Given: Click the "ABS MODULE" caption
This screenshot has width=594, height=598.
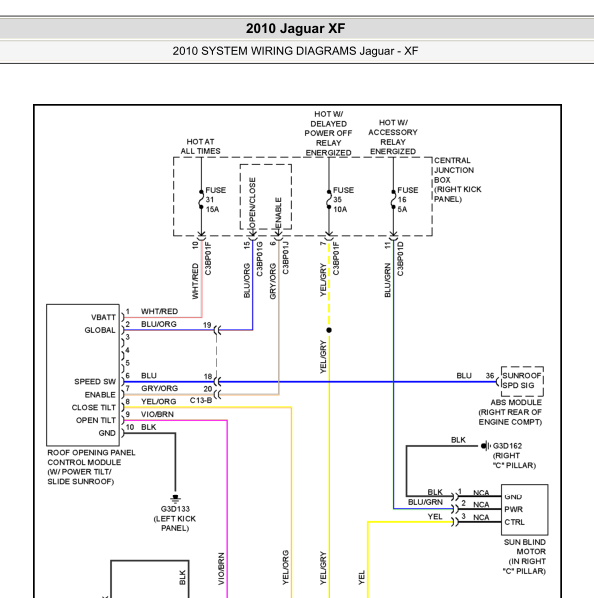Looking at the screenshot, I should pos(516,402).
